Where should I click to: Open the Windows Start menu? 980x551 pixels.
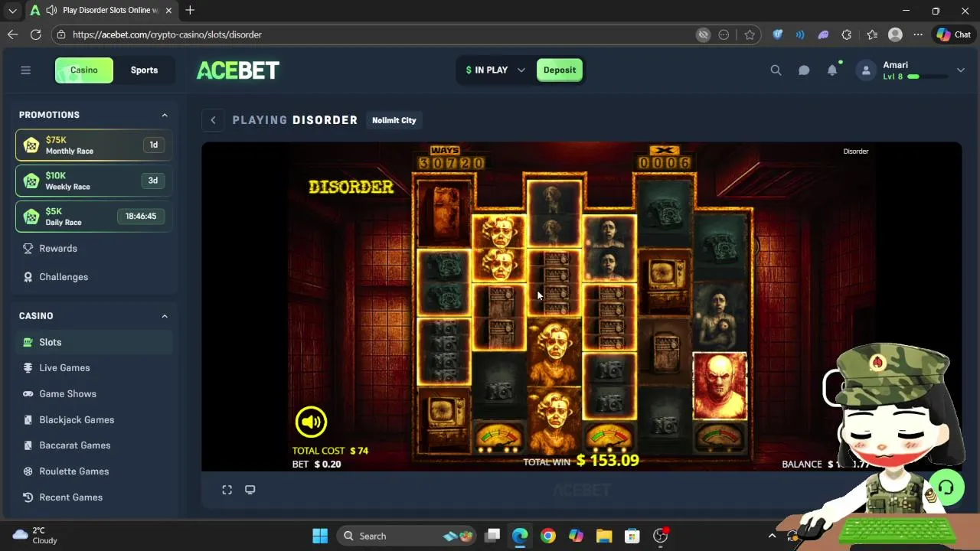pyautogui.click(x=320, y=536)
